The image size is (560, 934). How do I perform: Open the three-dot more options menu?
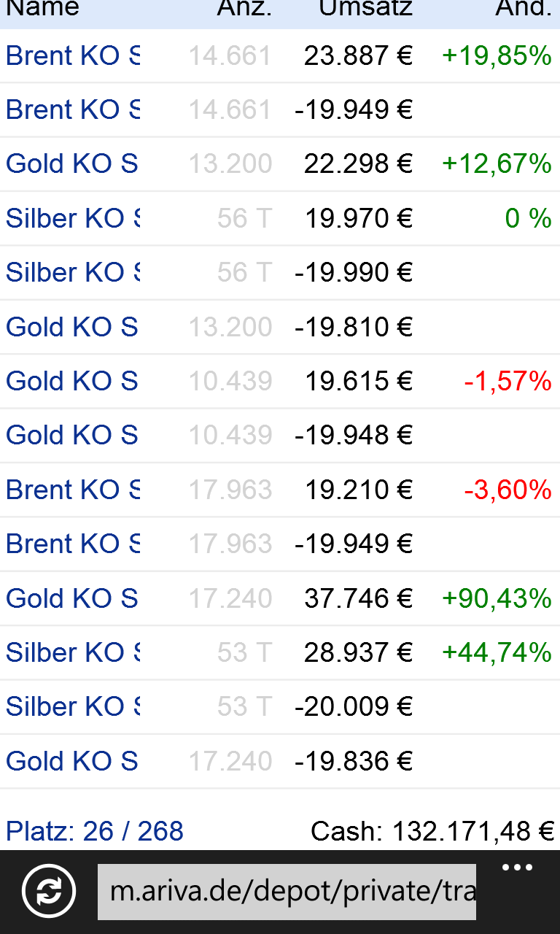[x=517, y=868]
